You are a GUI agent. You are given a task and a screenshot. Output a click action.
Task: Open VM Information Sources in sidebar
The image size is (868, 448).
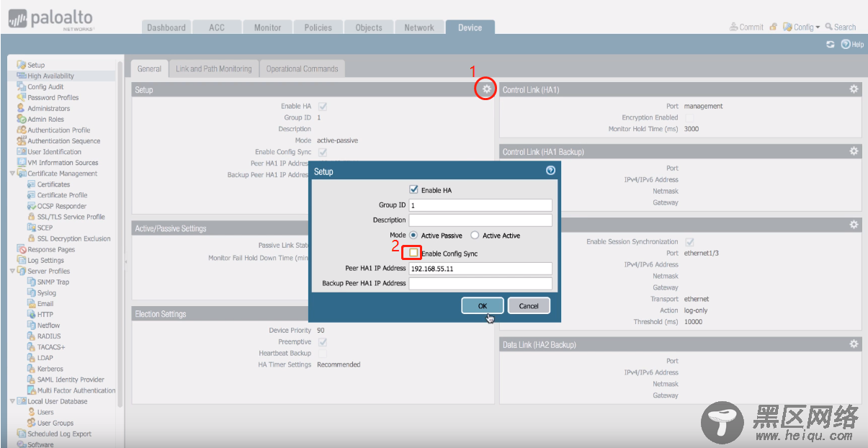click(63, 162)
